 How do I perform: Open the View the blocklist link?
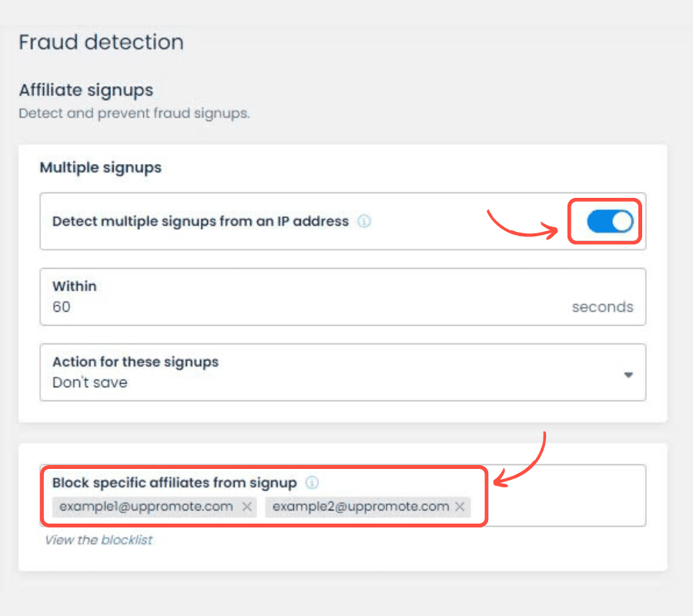point(99,540)
